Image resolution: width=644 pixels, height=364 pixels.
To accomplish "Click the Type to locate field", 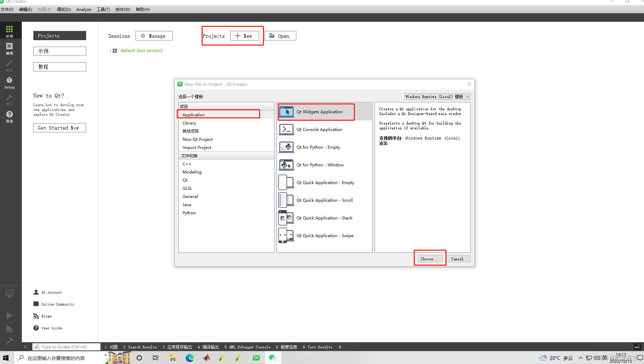I will coord(66,347).
